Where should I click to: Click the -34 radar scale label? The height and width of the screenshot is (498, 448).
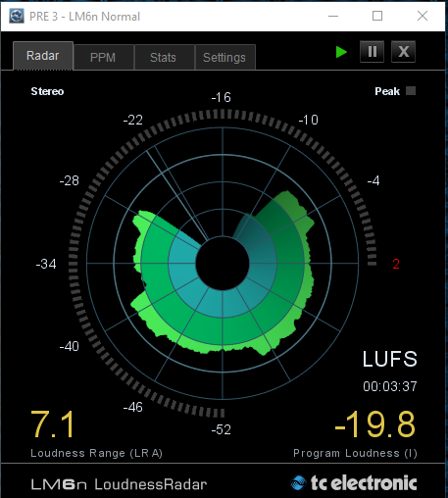pyautogui.click(x=46, y=264)
